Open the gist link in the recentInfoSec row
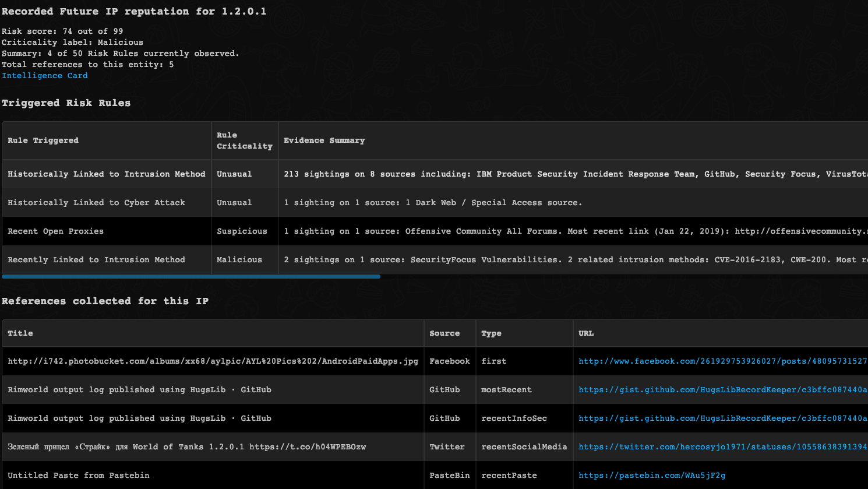 [x=722, y=418]
